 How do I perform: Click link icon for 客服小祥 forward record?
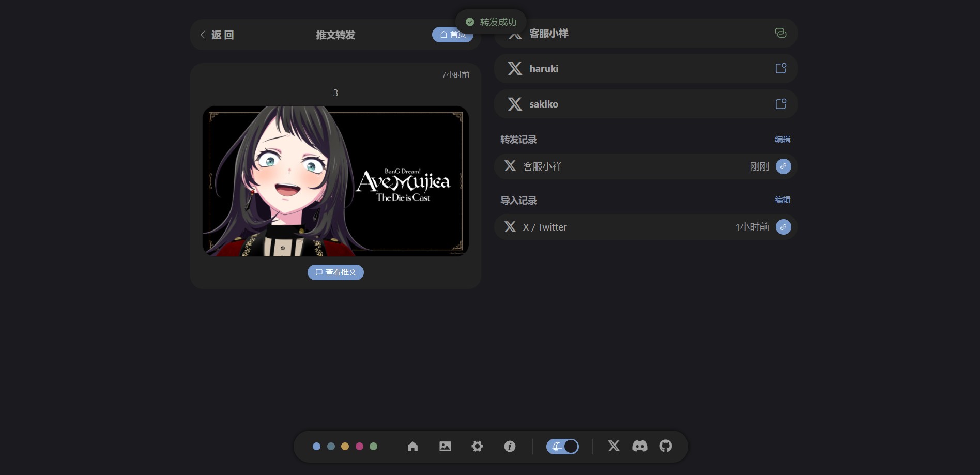coord(783,166)
